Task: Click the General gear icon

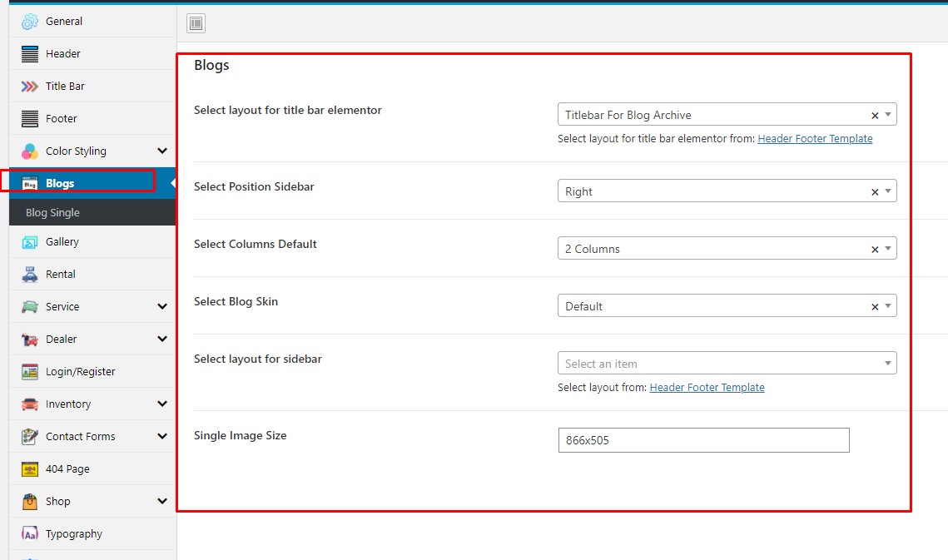Action: [30, 22]
